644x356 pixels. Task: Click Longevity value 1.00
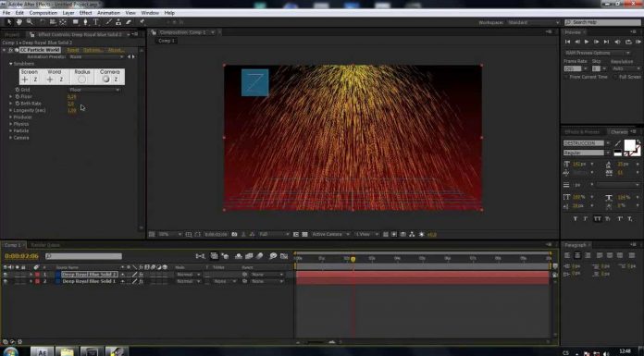pyautogui.click(x=72, y=110)
